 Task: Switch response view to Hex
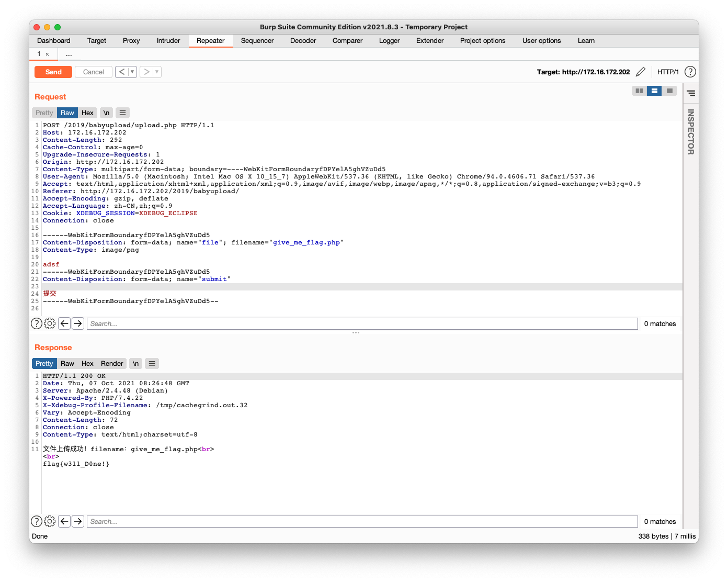(87, 363)
